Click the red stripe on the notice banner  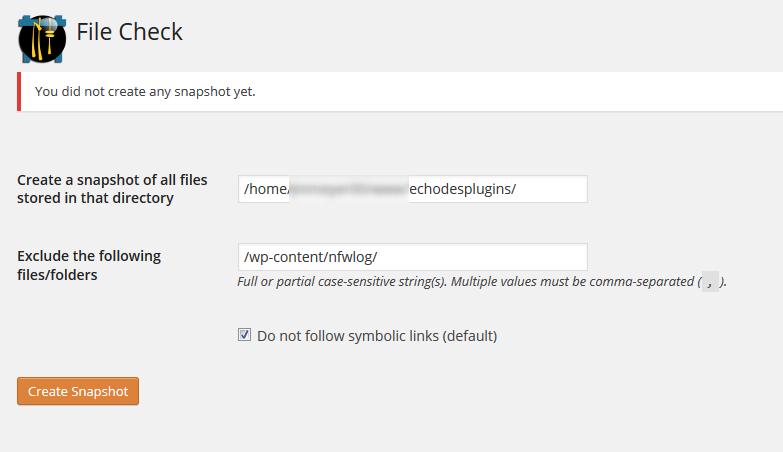(19, 91)
